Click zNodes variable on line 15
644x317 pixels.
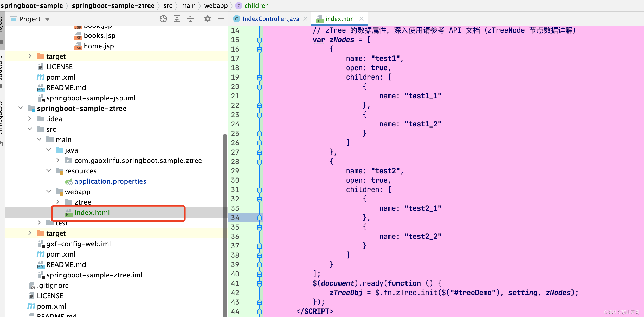tap(342, 40)
